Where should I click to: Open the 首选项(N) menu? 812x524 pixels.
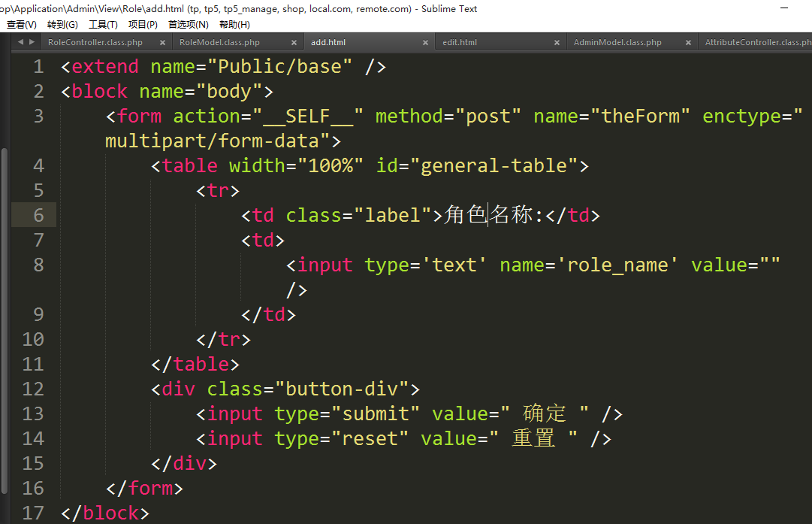[188, 25]
